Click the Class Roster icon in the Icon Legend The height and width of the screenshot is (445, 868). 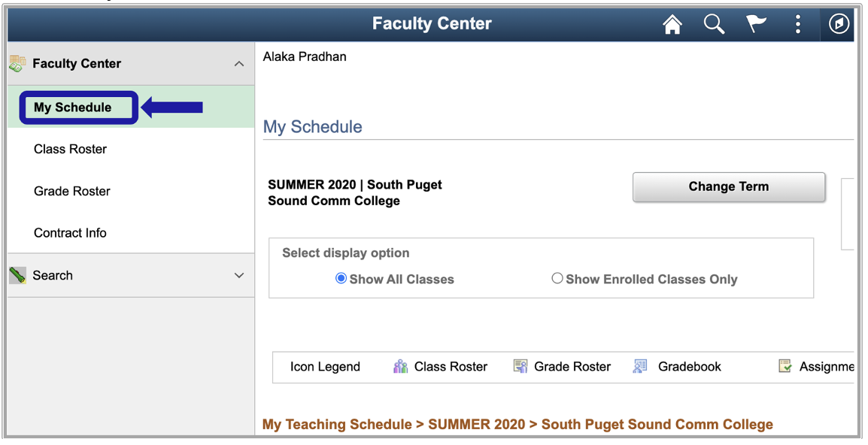[x=399, y=366]
